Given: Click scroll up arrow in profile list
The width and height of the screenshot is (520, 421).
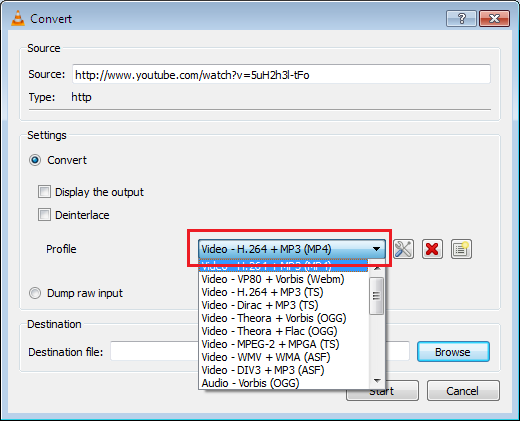Looking at the screenshot, I should coord(377,268).
